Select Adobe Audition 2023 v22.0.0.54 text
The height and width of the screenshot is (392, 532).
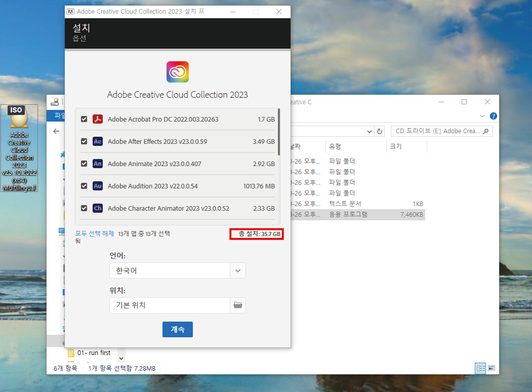(153, 186)
